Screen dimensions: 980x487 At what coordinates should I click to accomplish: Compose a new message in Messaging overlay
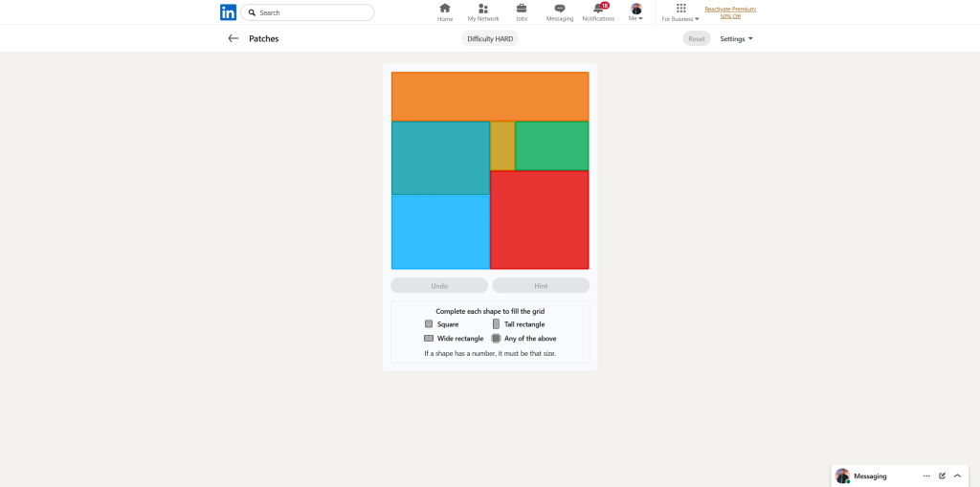pos(942,476)
